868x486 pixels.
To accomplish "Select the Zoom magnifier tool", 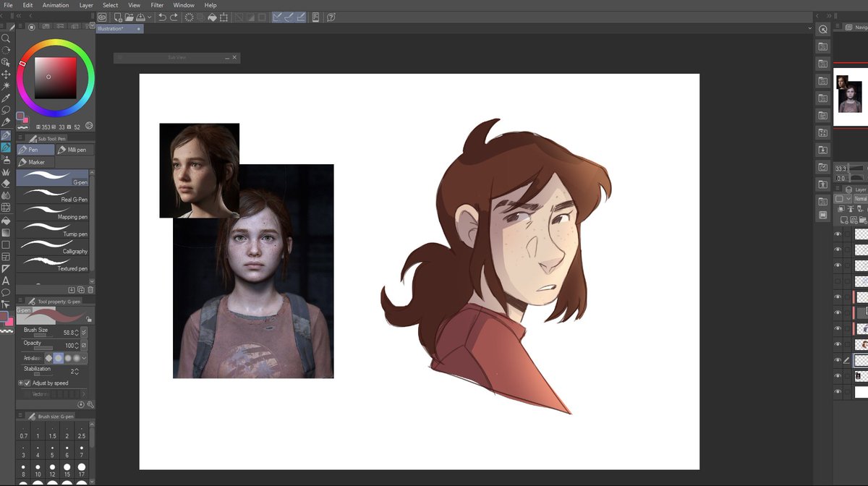I will pyautogui.click(x=6, y=38).
